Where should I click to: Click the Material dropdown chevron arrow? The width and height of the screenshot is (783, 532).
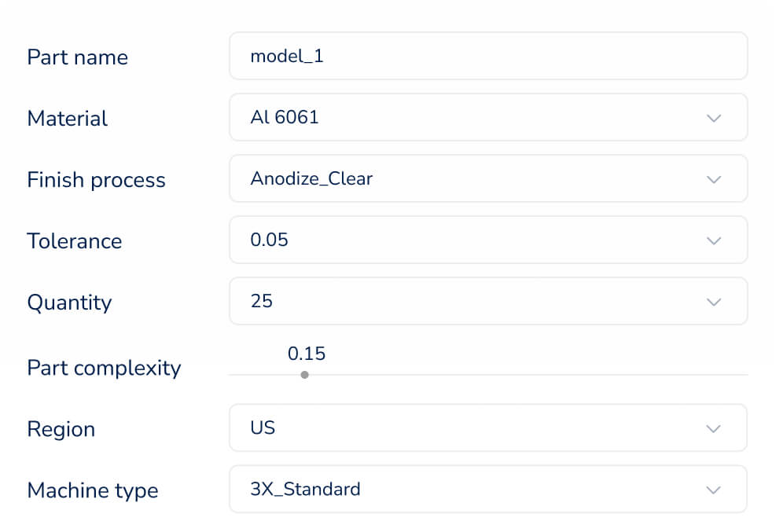pos(714,118)
